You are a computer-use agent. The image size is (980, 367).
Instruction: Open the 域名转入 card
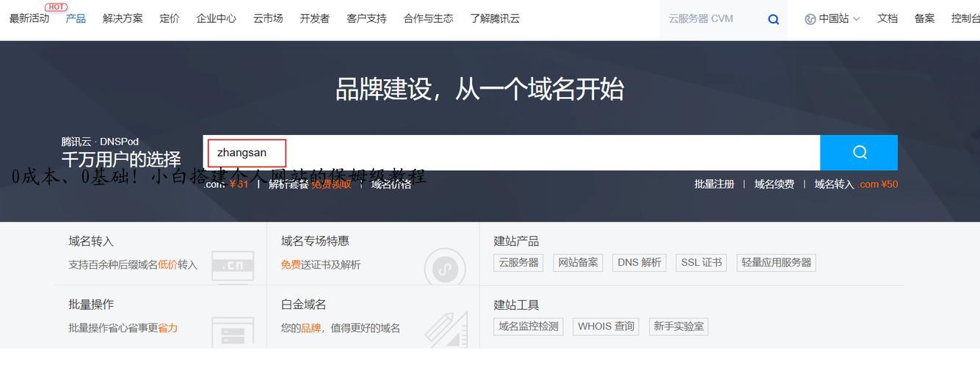[161, 253]
